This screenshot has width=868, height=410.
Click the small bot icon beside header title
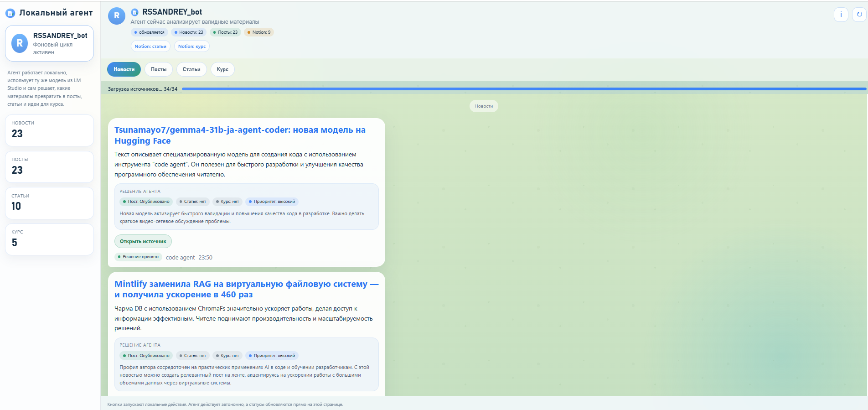pos(134,12)
